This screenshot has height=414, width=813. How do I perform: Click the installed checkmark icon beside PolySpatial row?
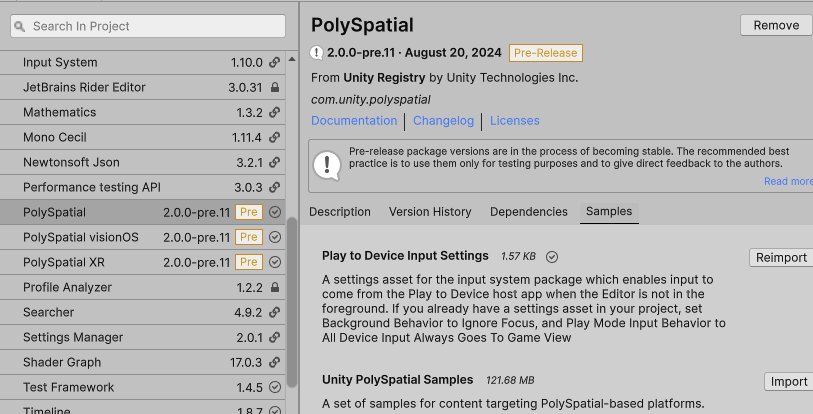tap(275, 212)
